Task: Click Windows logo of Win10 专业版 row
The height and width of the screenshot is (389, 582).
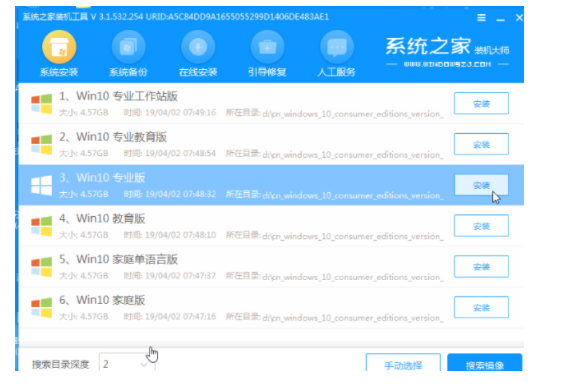Action: tap(42, 185)
